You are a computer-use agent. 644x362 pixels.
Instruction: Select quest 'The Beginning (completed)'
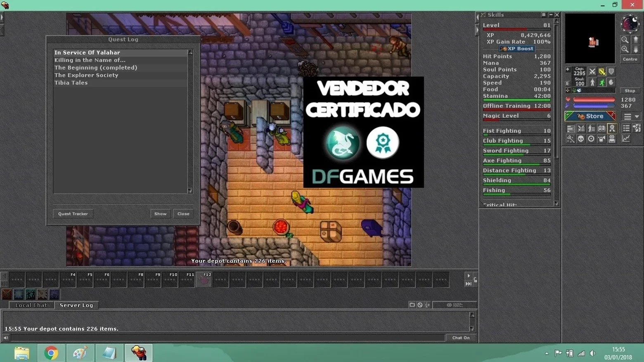pos(121,68)
